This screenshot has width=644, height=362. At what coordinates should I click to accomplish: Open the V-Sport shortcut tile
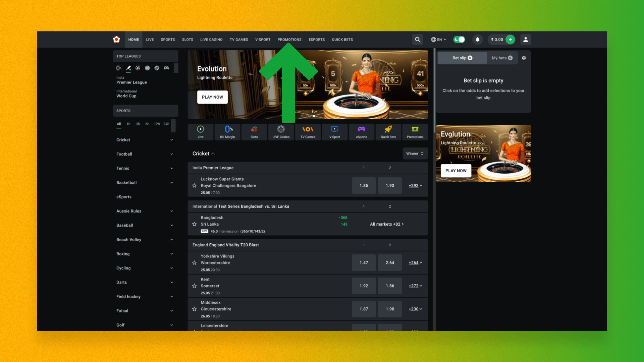[x=335, y=132]
